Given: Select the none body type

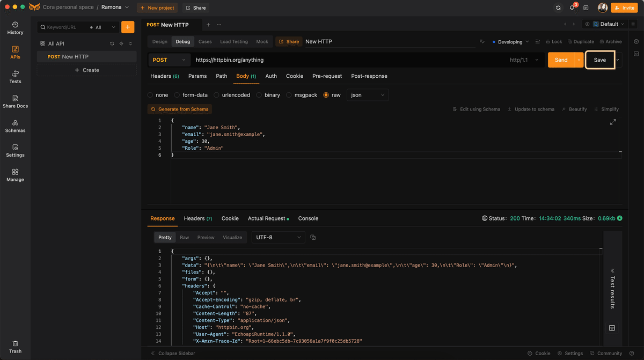Looking at the screenshot, I should pyautogui.click(x=151, y=95).
